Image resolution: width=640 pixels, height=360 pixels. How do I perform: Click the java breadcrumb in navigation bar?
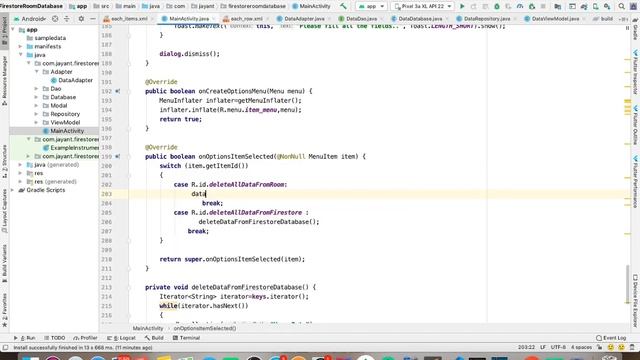[151, 6]
